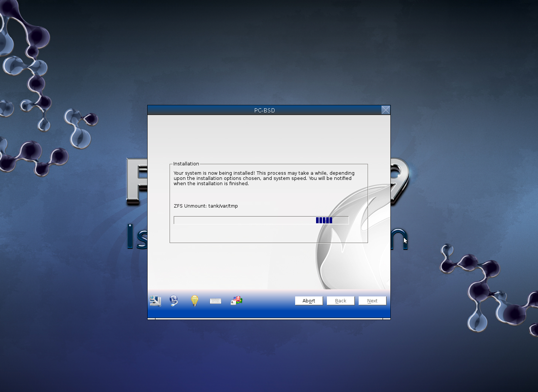Click the Next button
Viewport: 538px width, 392px height.
click(372, 301)
